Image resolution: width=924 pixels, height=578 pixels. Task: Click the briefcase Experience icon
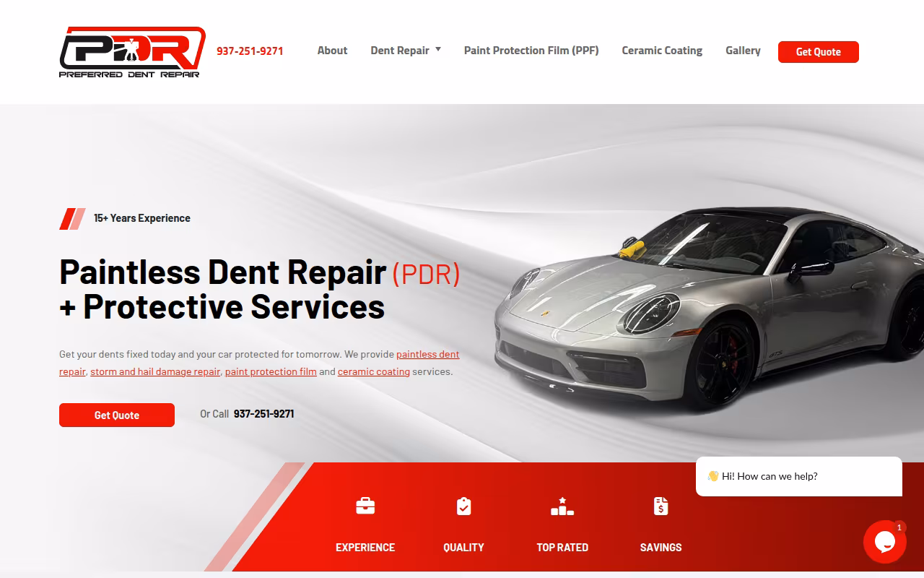click(x=365, y=506)
